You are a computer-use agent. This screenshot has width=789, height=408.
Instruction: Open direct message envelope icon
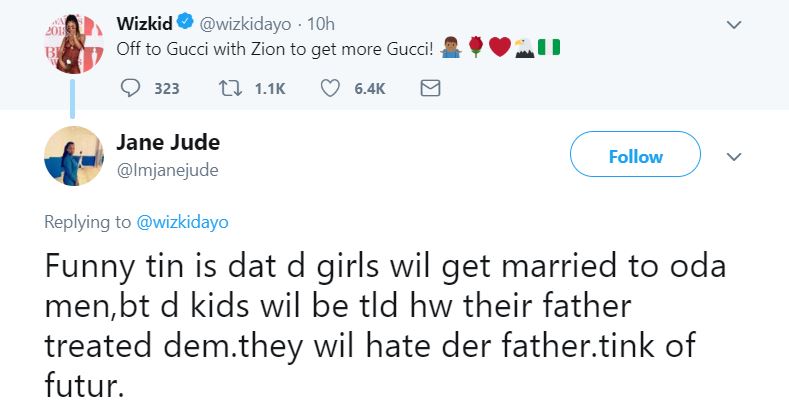pyautogui.click(x=429, y=88)
